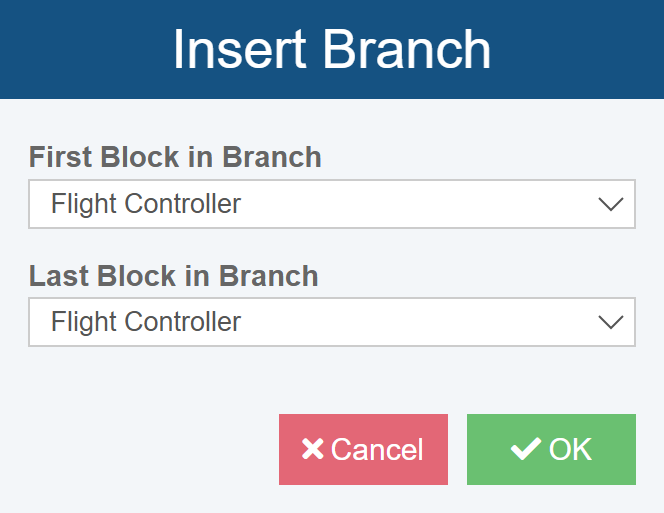664x513 pixels.
Task: Dismiss the Insert Branch dialog via Cancel
Action: click(363, 449)
